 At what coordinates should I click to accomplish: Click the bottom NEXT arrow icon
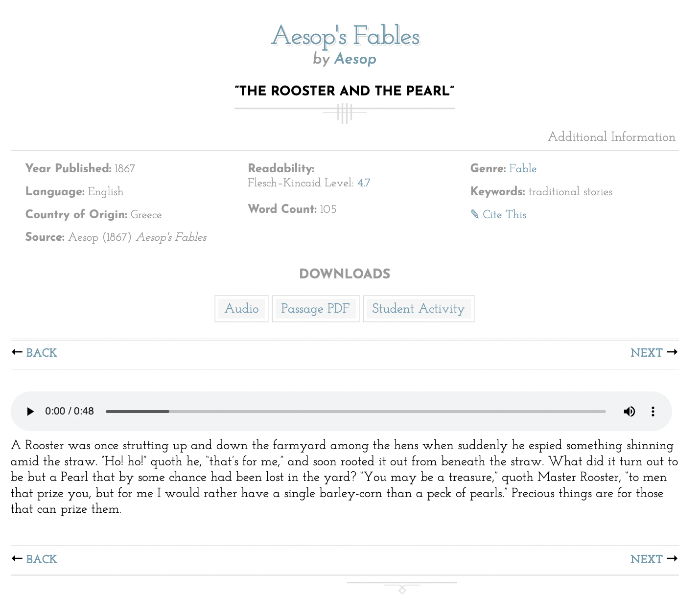coord(672,559)
